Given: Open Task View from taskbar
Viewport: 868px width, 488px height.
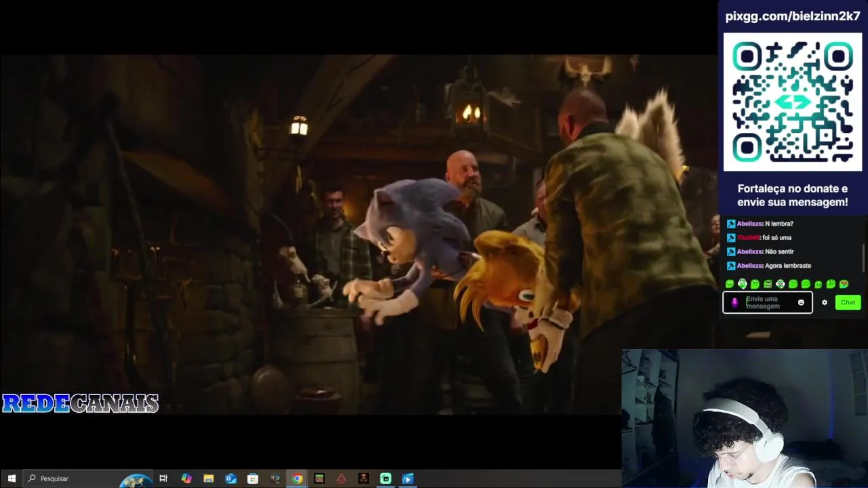Looking at the screenshot, I should point(163,479).
